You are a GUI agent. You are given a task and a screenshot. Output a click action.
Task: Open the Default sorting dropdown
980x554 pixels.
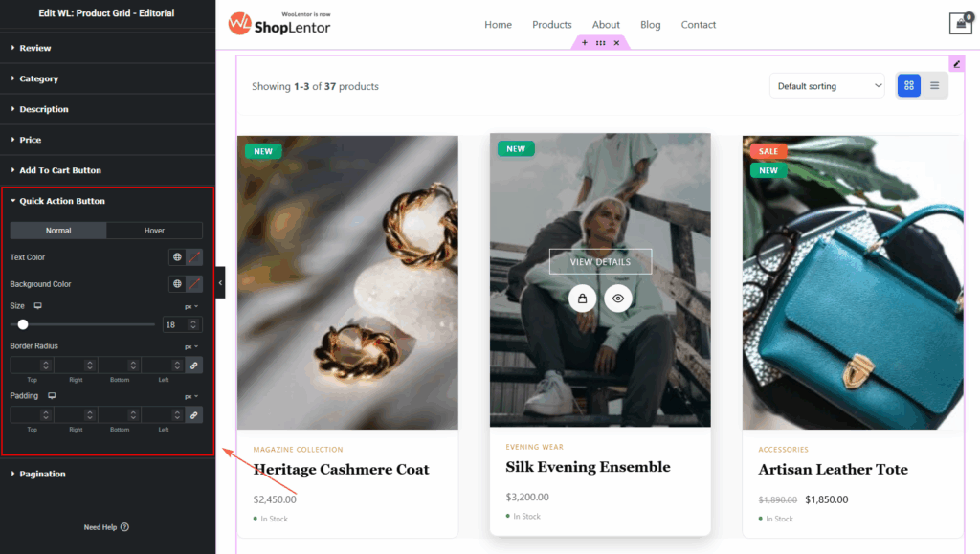(x=827, y=85)
